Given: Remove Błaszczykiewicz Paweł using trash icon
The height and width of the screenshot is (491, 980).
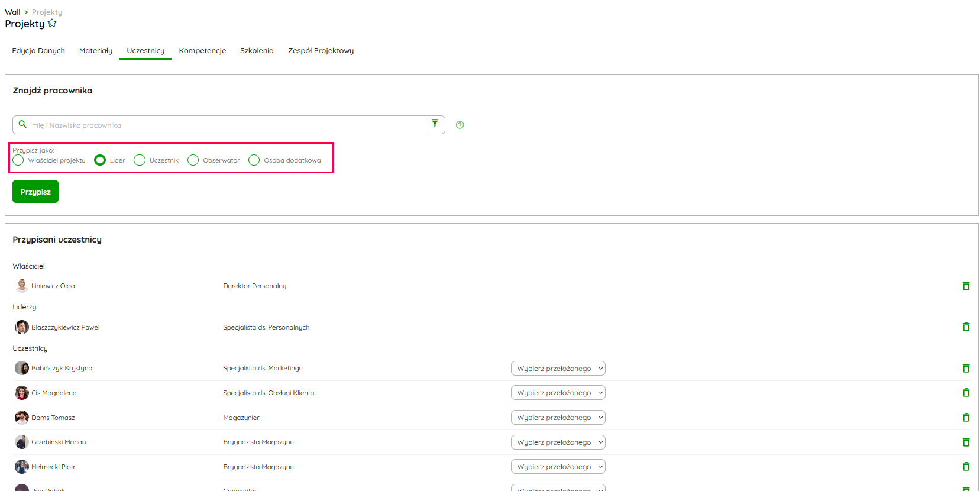Looking at the screenshot, I should point(966,327).
